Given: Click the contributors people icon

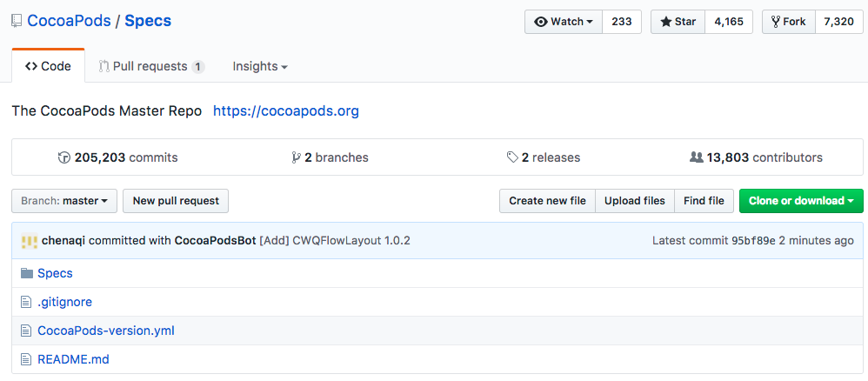Looking at the screenshot, I should (696, 158).
